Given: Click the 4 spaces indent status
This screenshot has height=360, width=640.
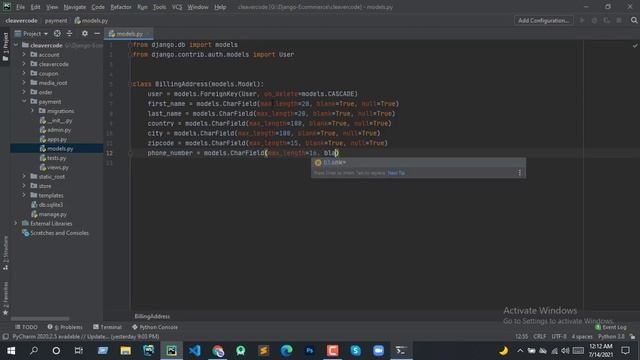Looking at the screenshot, I should point(582,337).
